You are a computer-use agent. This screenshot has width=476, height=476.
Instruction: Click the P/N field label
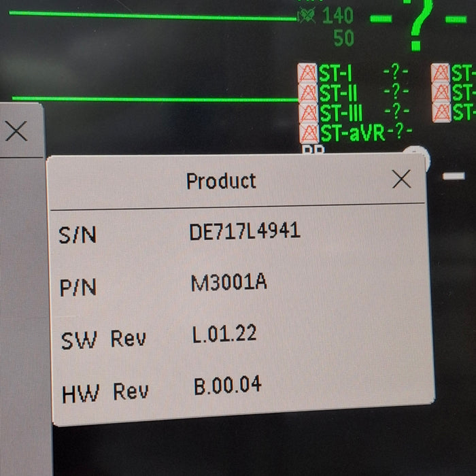(x=78, y=287)
